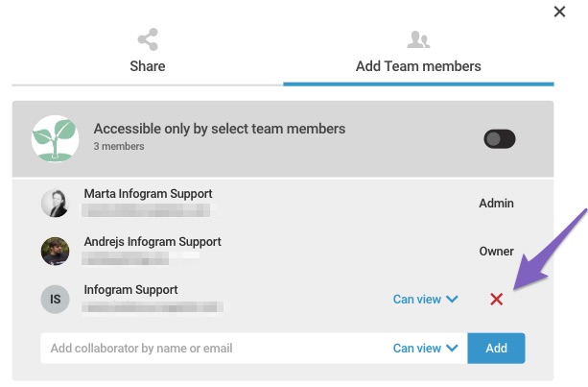
Task: Click Marta's profile avatar
Action: [55, 203]
